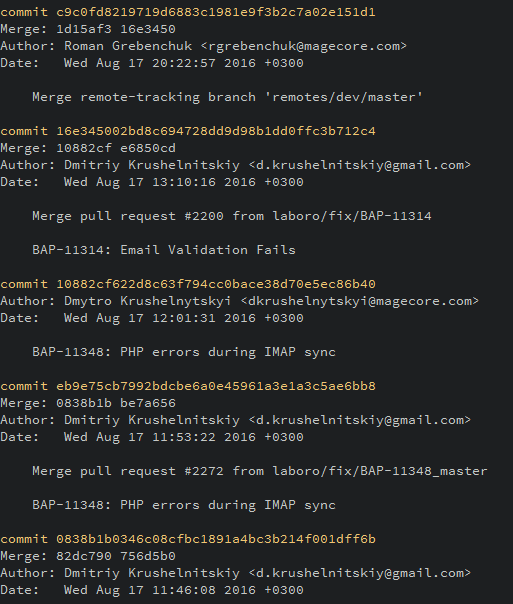Click the pull request #2200 message line

[231, 216]
